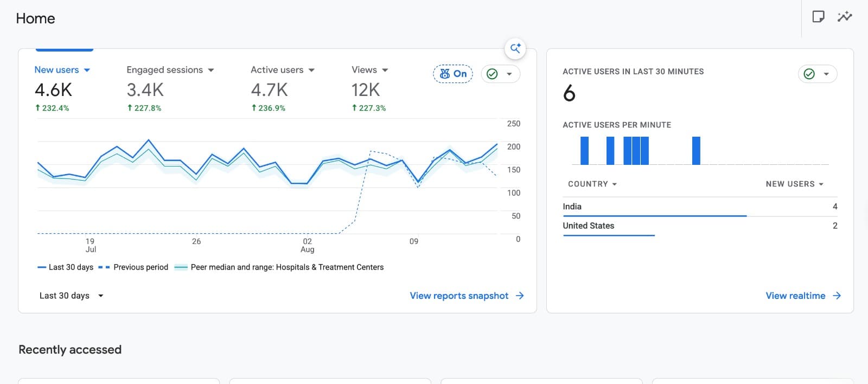Click the sticky note icon in header
This screenshot has width=868, height=384.
pos(818,17)
